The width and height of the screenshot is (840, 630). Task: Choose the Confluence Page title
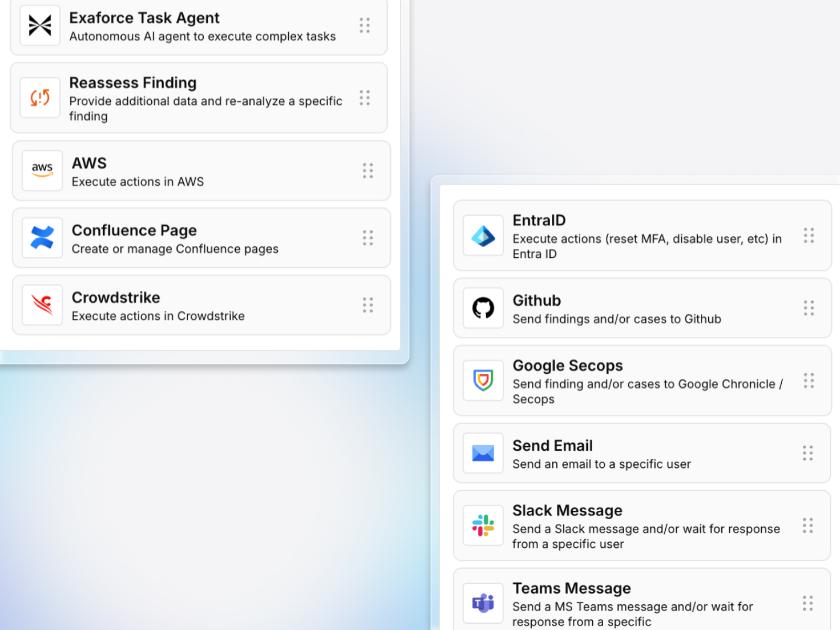[134, 230]
